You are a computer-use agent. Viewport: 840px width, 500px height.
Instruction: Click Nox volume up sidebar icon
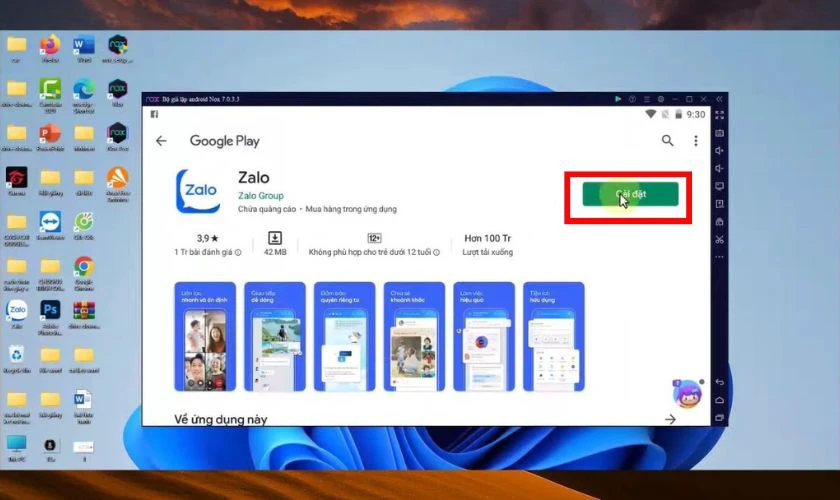pyautogui.click(x=719, y=151)
